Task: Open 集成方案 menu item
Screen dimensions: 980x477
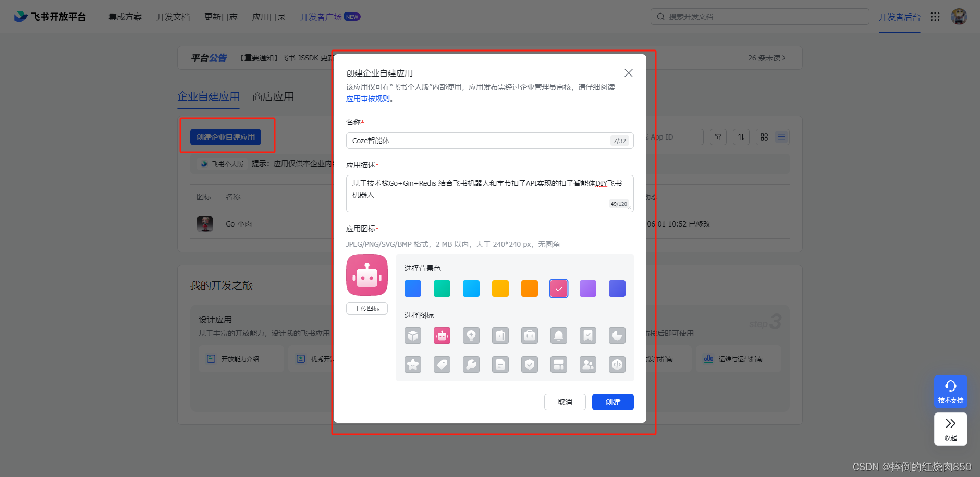Action: click(125, 17)
